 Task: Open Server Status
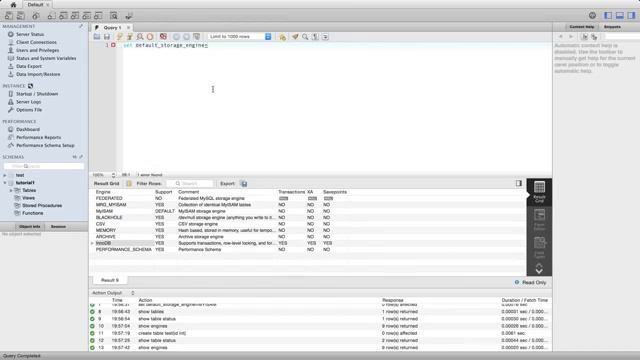[30, 34]
